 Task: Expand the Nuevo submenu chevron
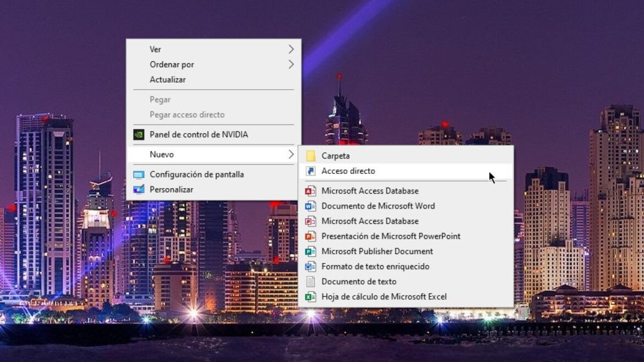291,155
